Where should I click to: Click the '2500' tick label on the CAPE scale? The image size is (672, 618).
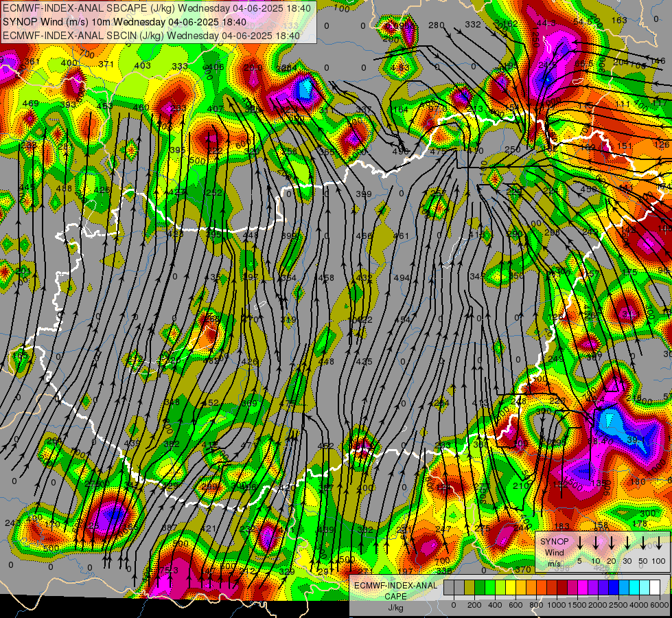618,605
